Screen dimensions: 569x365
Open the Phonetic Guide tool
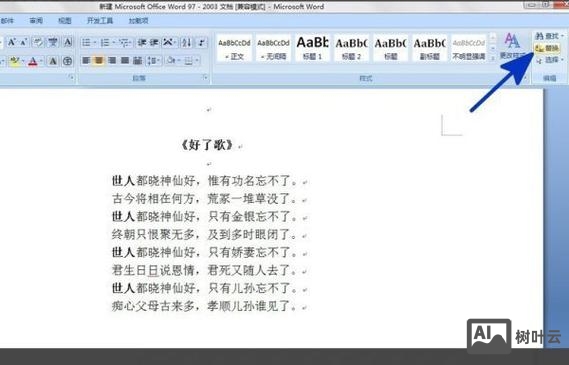coord(53,42)
